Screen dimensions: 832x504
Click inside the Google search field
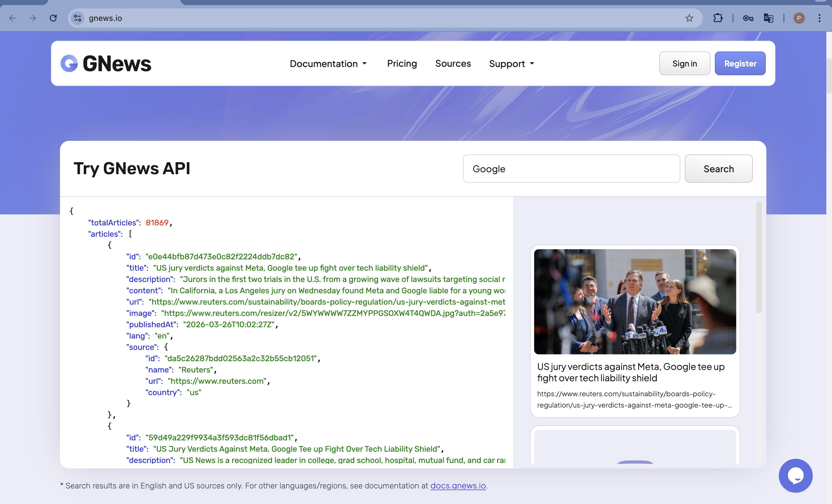pos(571,169)
